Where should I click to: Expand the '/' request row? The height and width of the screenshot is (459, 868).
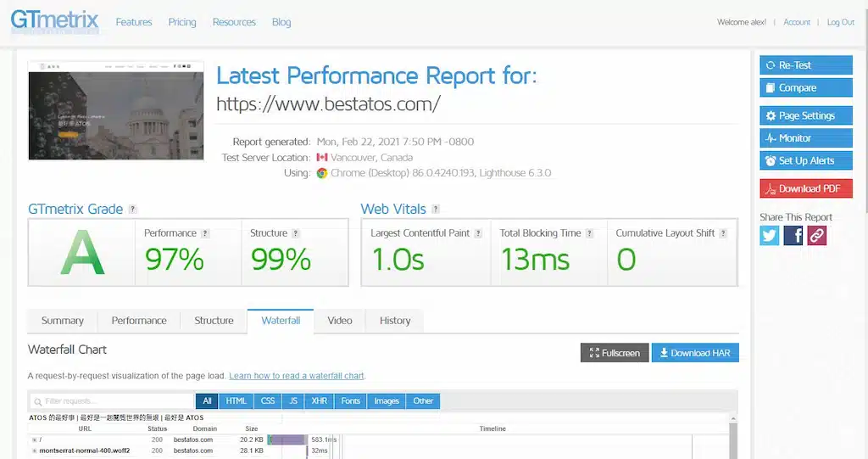[34, 439]
